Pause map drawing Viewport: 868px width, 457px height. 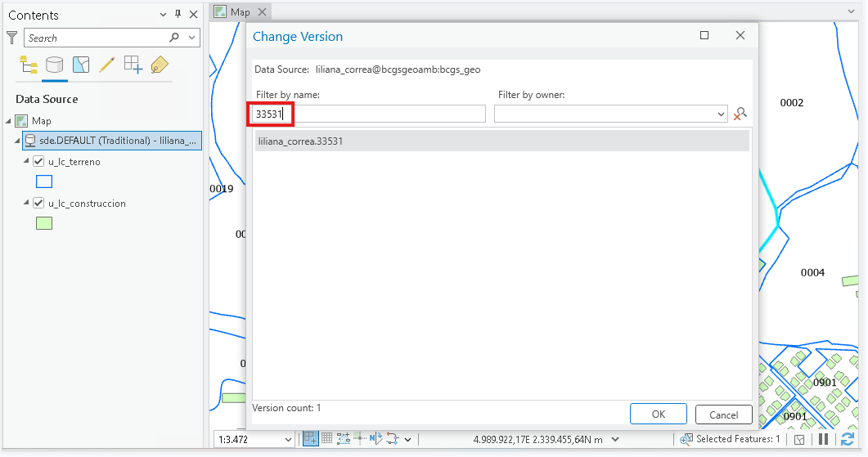pyautogui.click(x=824, y=439)
